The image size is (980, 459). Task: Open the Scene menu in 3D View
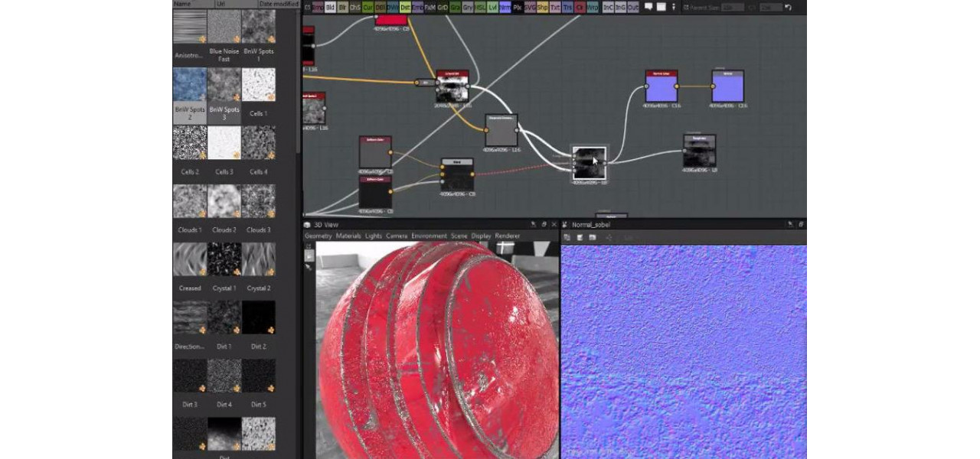459,236
